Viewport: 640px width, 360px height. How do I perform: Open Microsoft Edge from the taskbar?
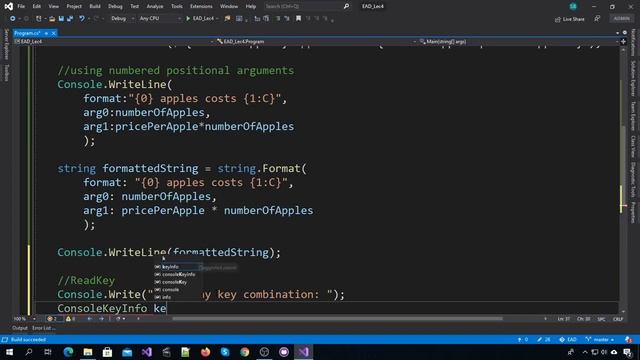68,352
